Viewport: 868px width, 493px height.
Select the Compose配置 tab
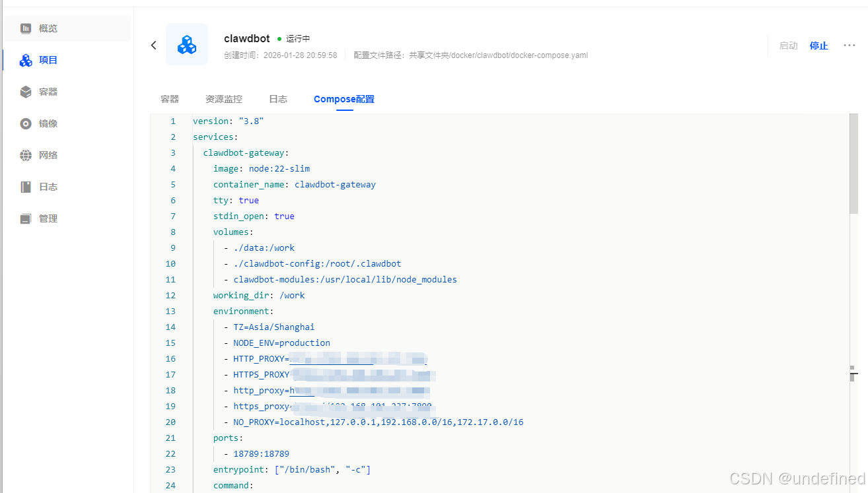coord(344,98)
